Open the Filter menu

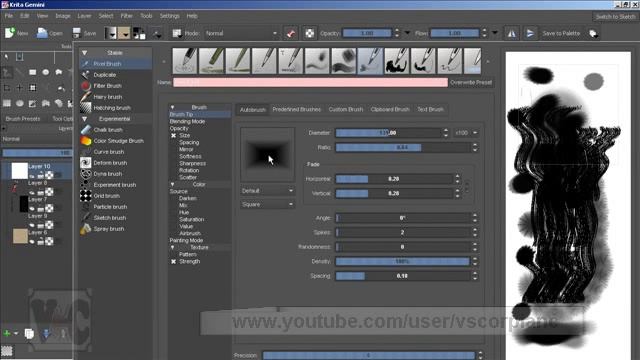(127, 16)
